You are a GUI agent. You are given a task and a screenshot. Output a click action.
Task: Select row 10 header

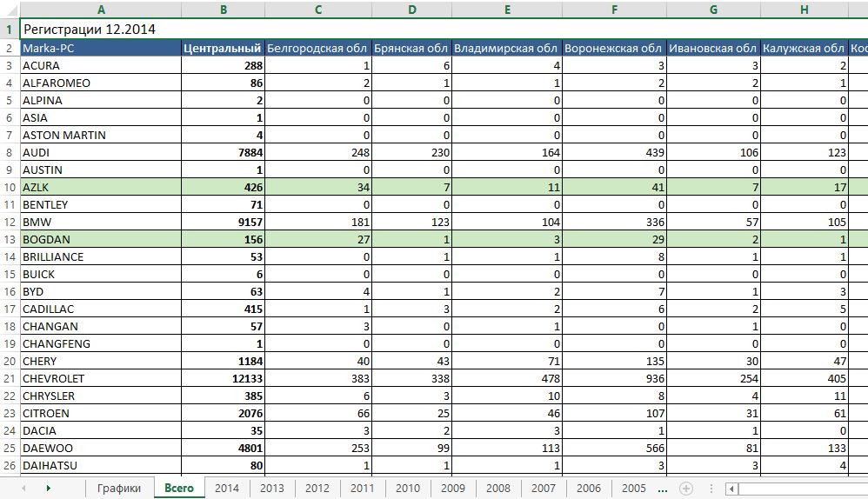click(10, 187)
